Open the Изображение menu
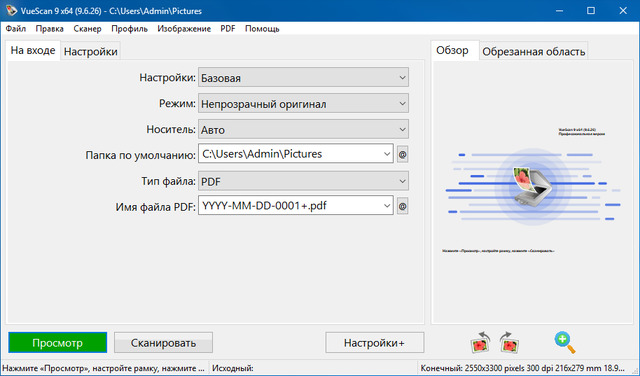The width and height of the screenshot is (640, 376). [x=184, y=29]
